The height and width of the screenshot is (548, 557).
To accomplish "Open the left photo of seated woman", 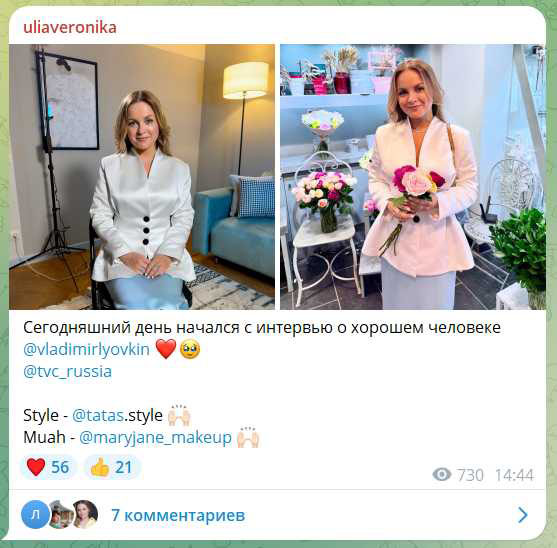I will (142, 177).
